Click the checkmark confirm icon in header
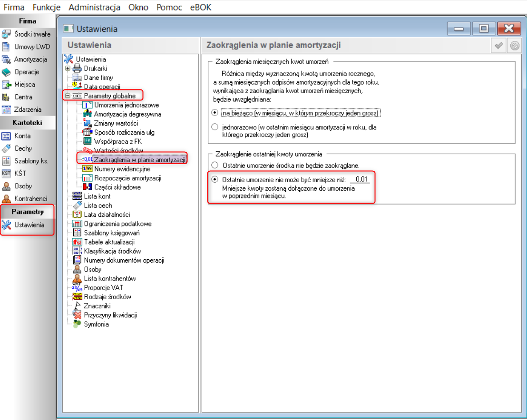 point(499,45)
